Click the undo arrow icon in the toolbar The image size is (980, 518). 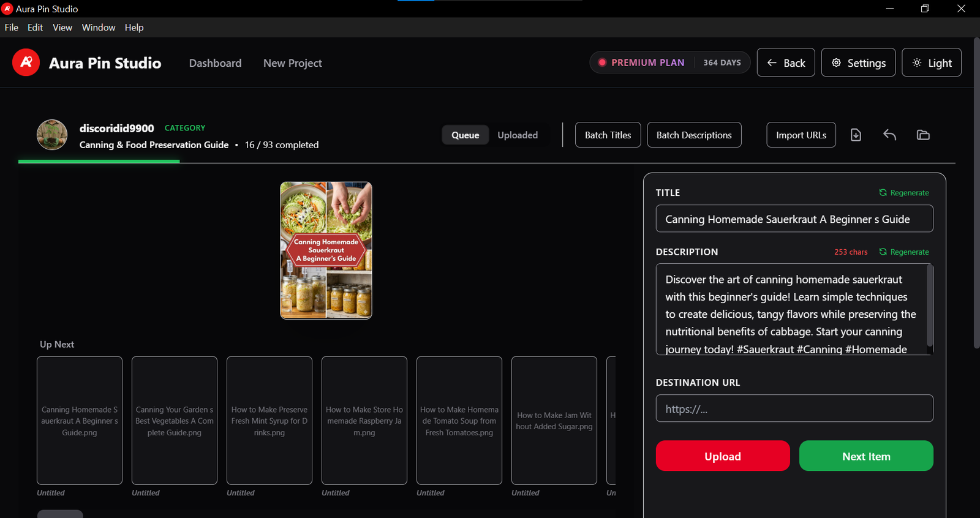889,135
